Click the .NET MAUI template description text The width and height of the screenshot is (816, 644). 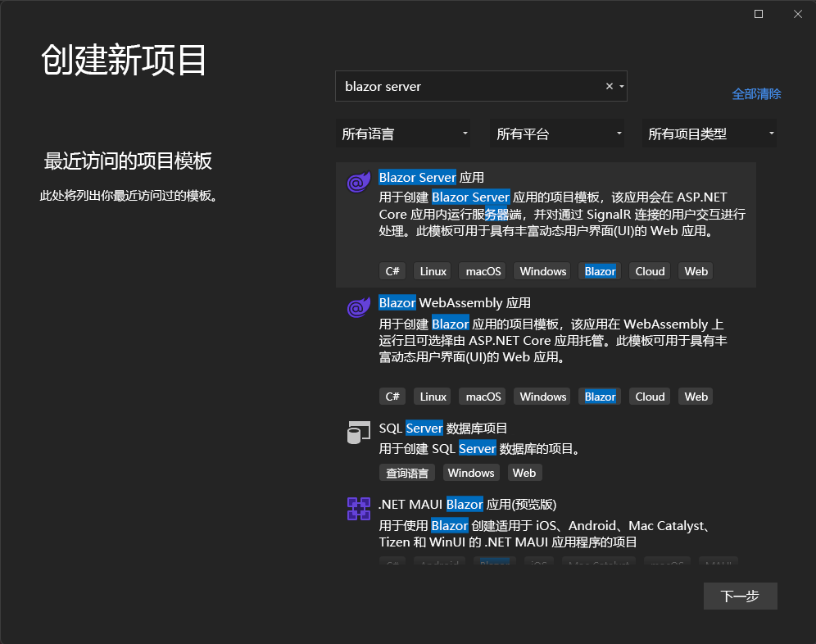coord(544,533)
